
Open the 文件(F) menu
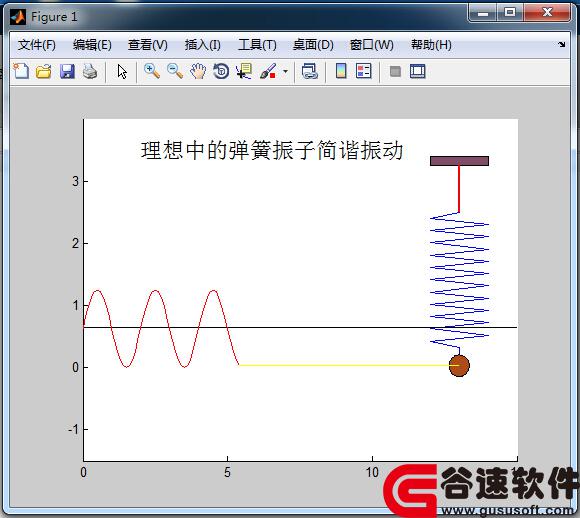pos(37,45)
